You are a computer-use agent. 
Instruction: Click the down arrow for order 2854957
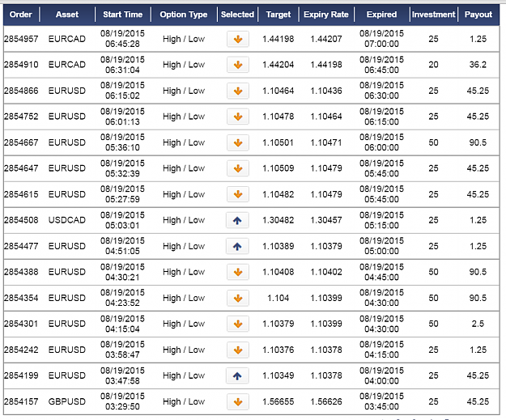pos(238,39)
